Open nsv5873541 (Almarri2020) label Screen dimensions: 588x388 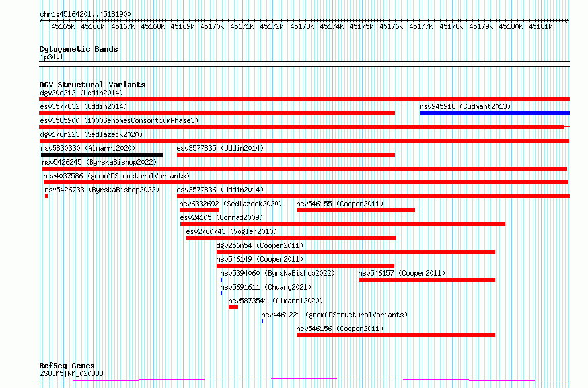click(276, 301)
